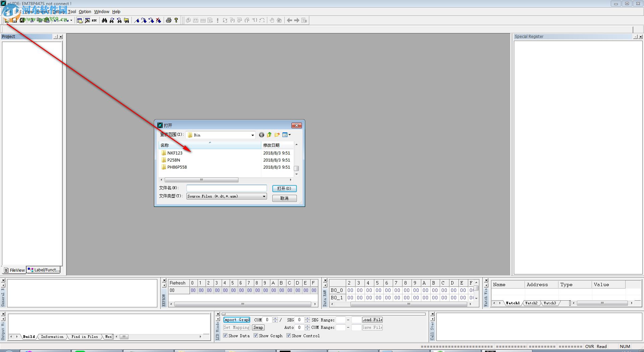Click the Help question mark icon
The image size is (644, 352).
176,20
